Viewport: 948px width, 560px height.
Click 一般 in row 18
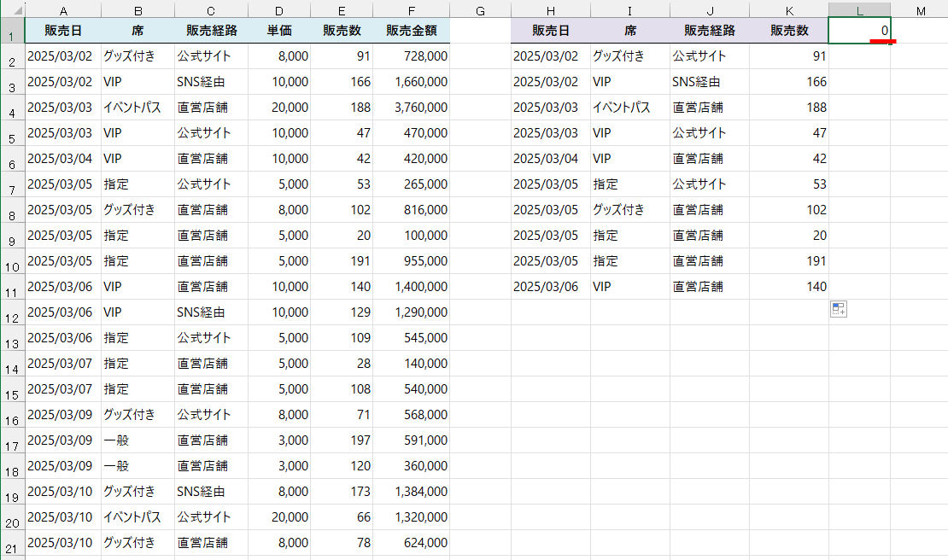click(138, 466)
